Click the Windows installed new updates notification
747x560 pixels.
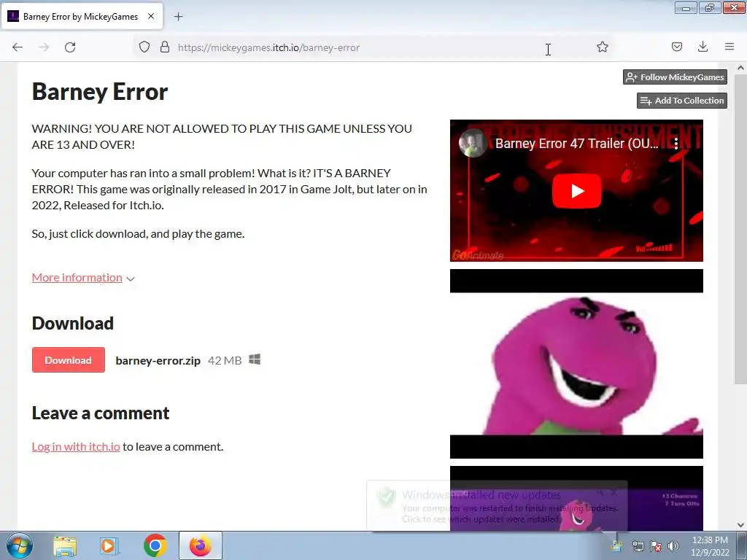pyautogui.click(x=497, y=506)
